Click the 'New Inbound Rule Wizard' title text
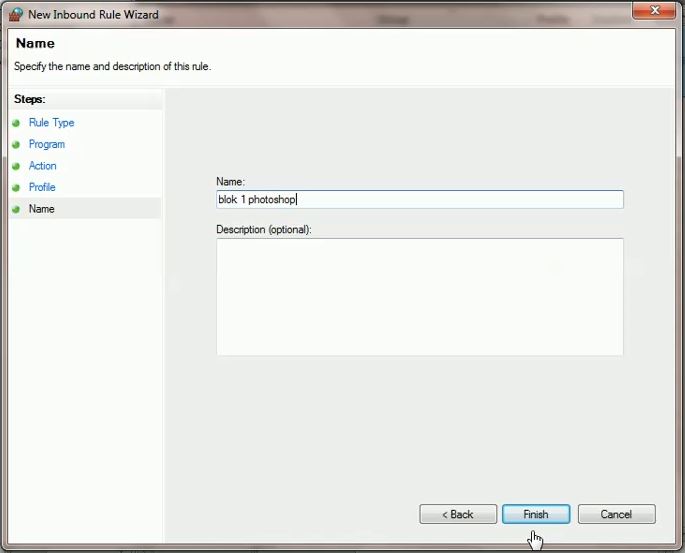Image resolution: width=685 pixels, height=553 pixels. (x=93, y=14)
